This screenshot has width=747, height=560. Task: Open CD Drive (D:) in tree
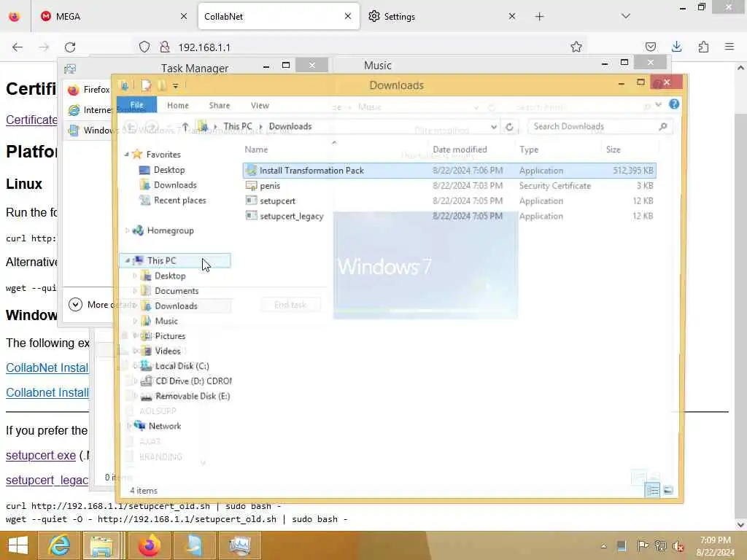click(x=193, y=381)
